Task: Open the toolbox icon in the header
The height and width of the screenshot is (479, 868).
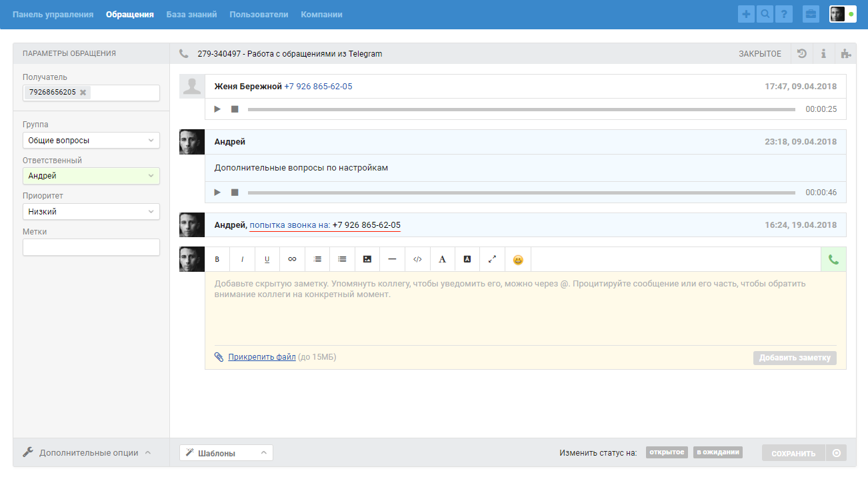Action: (811, 13)
